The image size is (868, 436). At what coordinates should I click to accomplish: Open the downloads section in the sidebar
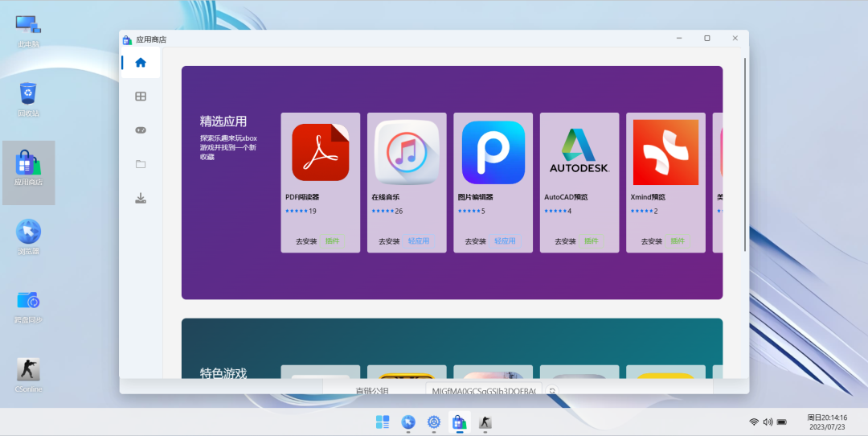[141, 198]
